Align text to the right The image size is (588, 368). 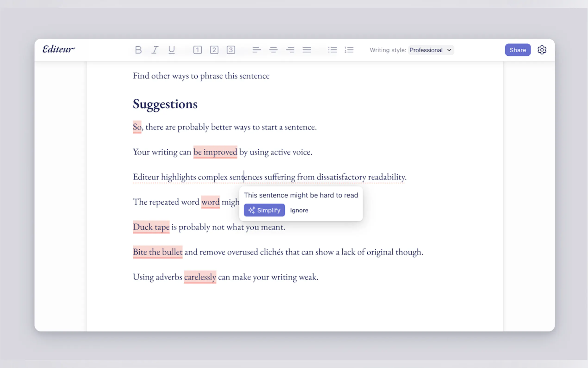pyautogui.click(x=290, y=50)
